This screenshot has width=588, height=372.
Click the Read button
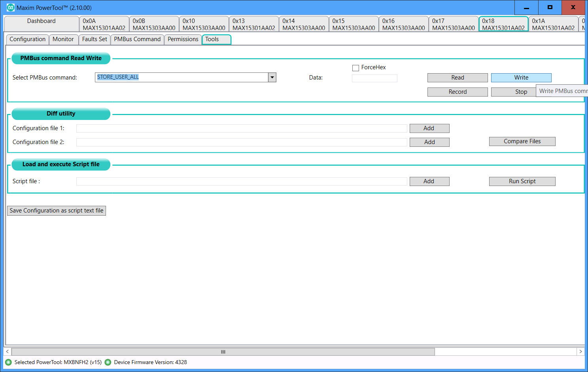click(458, 78)
